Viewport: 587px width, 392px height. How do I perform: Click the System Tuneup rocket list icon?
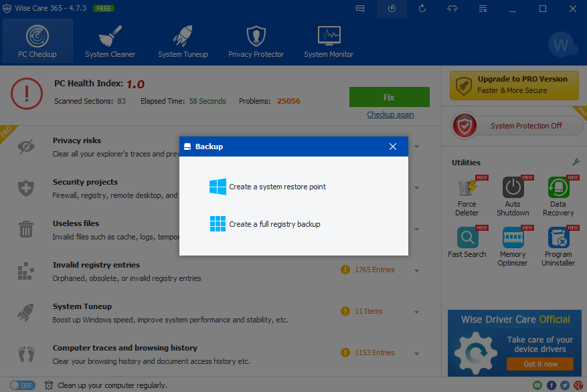(x=25, y=312)
